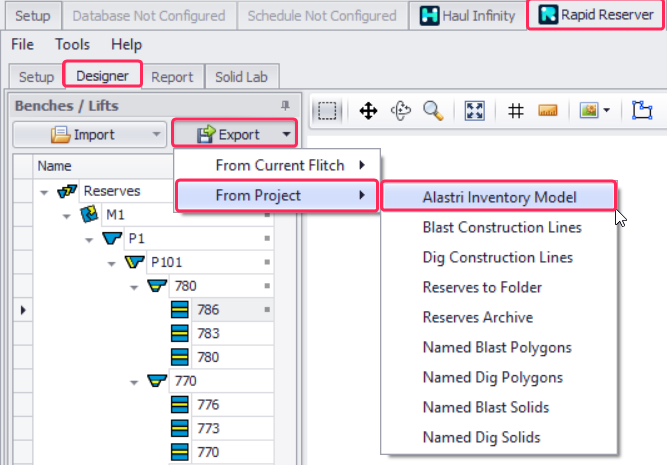The width and height of the screenshot is (667, 465).
Task: Click the row indicator beside 786
Action: point(23,310)
